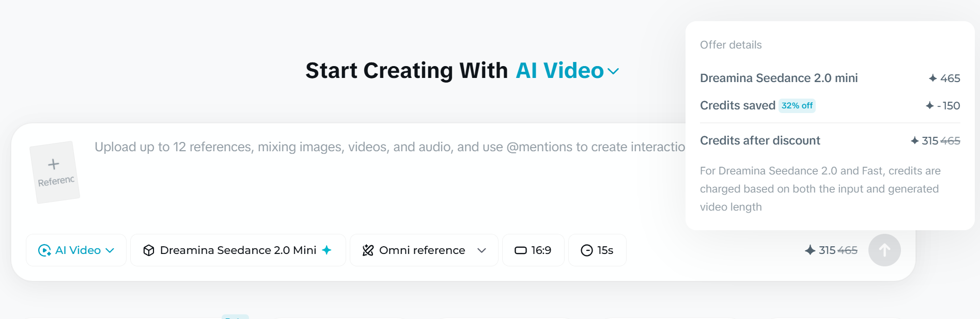Image resolution: width=980 pixels, height=319 pixels.
Task: Select the 15s duration option
Action: (597, 250)
